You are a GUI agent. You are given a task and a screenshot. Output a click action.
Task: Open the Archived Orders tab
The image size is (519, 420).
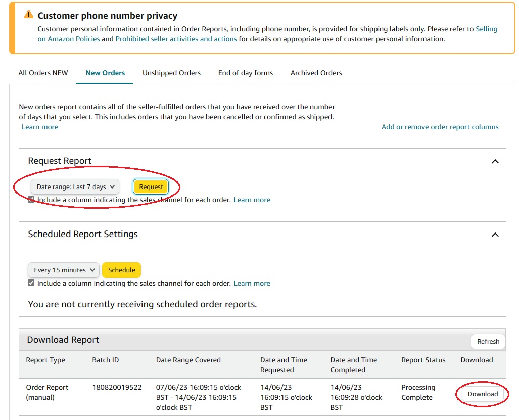316,73
